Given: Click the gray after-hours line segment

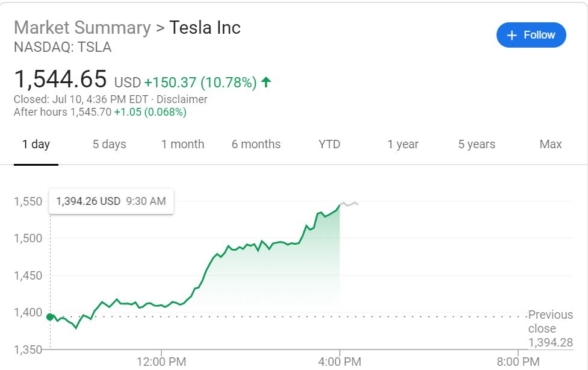Looking at the screenshot, I should tap(349, 204).
